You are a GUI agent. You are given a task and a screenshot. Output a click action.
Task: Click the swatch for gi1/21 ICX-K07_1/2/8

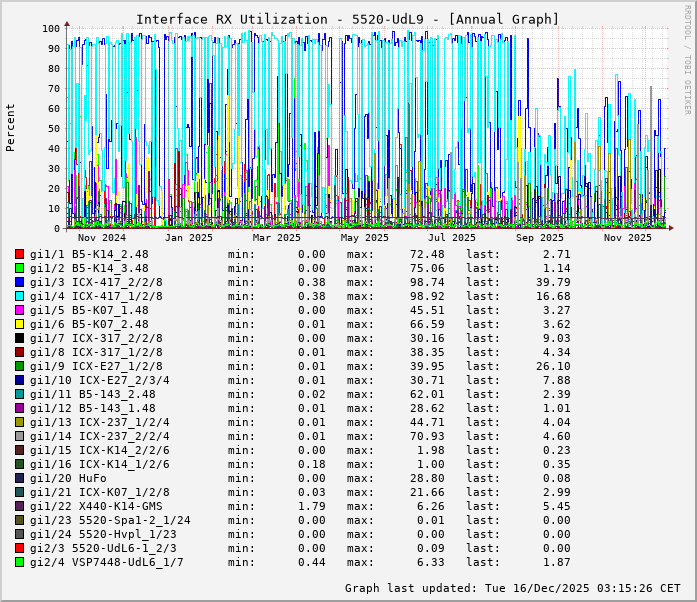point(19,492)
